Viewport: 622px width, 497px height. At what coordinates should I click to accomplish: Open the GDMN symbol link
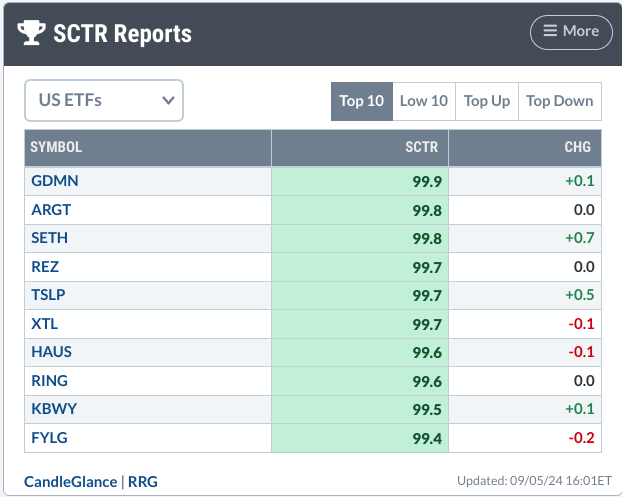click(54, 181)
